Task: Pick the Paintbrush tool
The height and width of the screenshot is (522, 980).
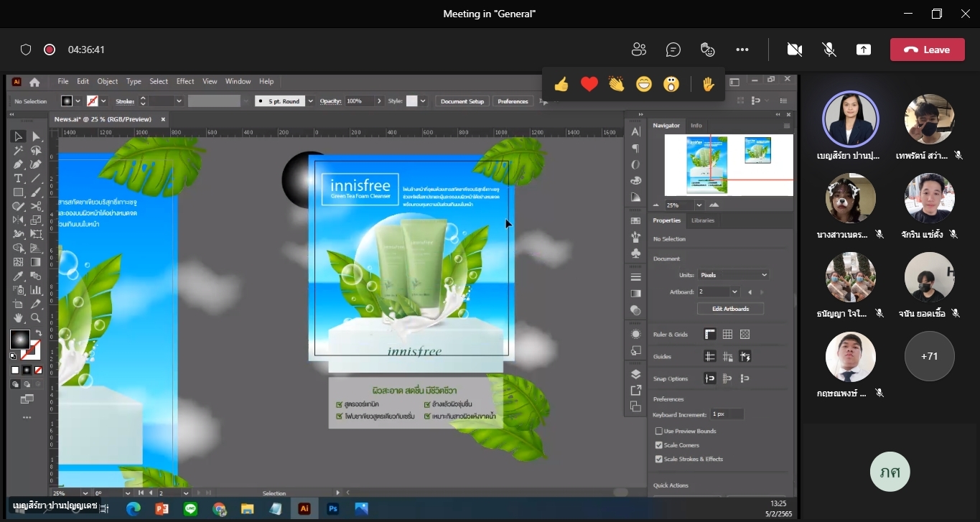Action: (36, 192)
